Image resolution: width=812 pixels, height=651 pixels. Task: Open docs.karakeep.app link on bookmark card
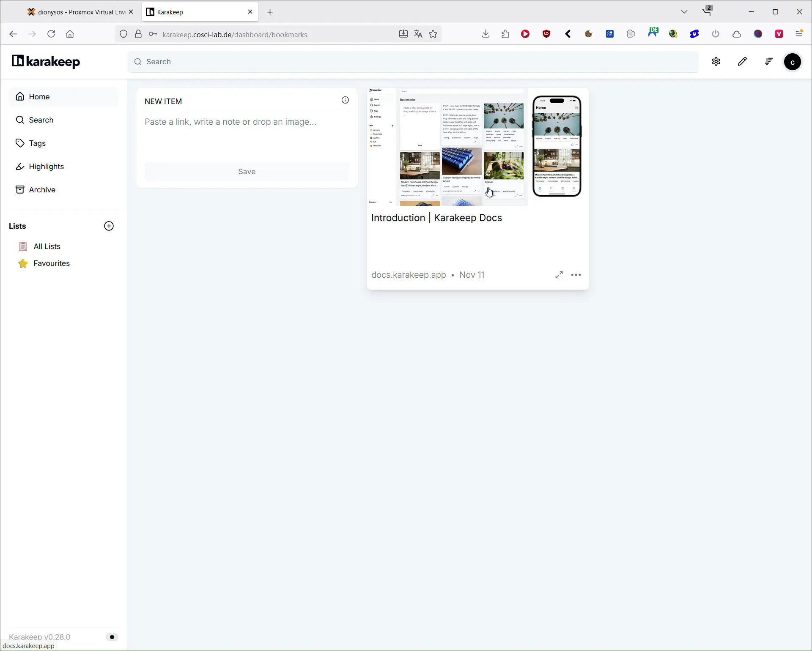tap(409, 275)
